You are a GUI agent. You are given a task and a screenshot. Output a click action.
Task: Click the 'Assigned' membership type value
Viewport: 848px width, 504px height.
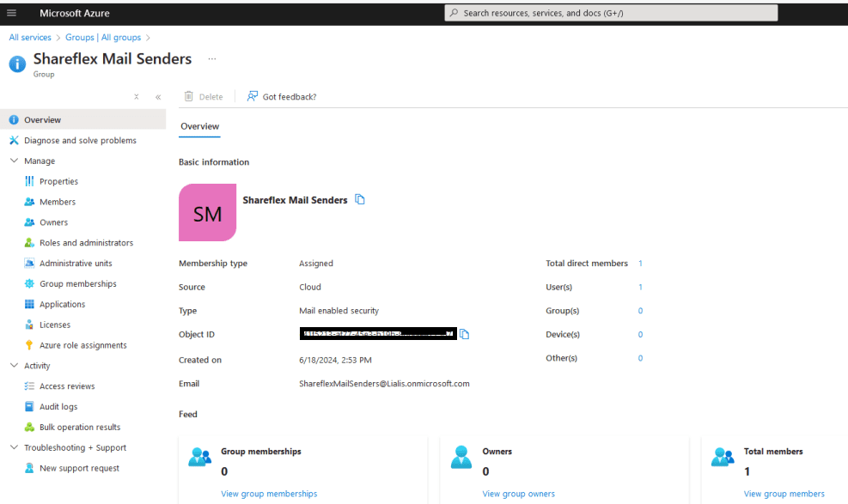pyautogui.click(x=316, y=264)
